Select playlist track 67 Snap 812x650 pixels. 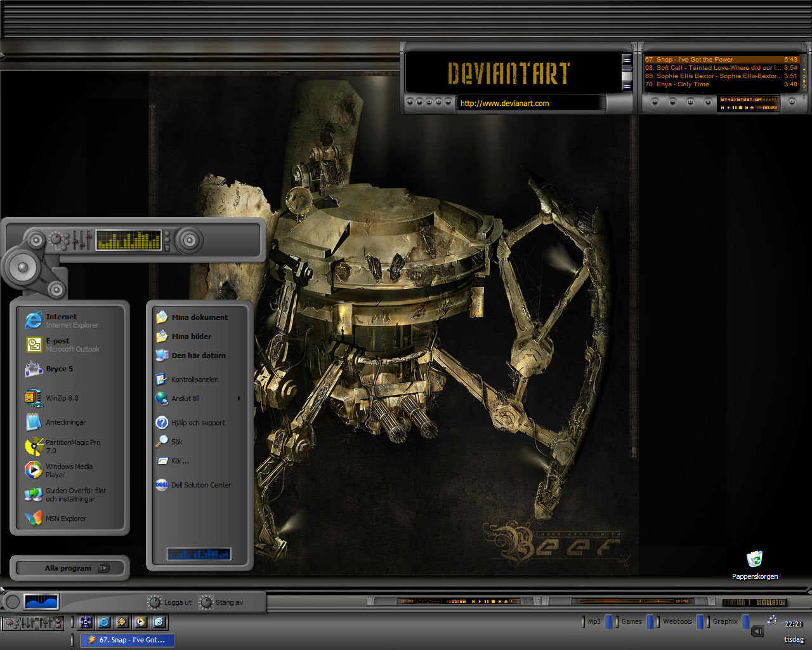[721, 60]
